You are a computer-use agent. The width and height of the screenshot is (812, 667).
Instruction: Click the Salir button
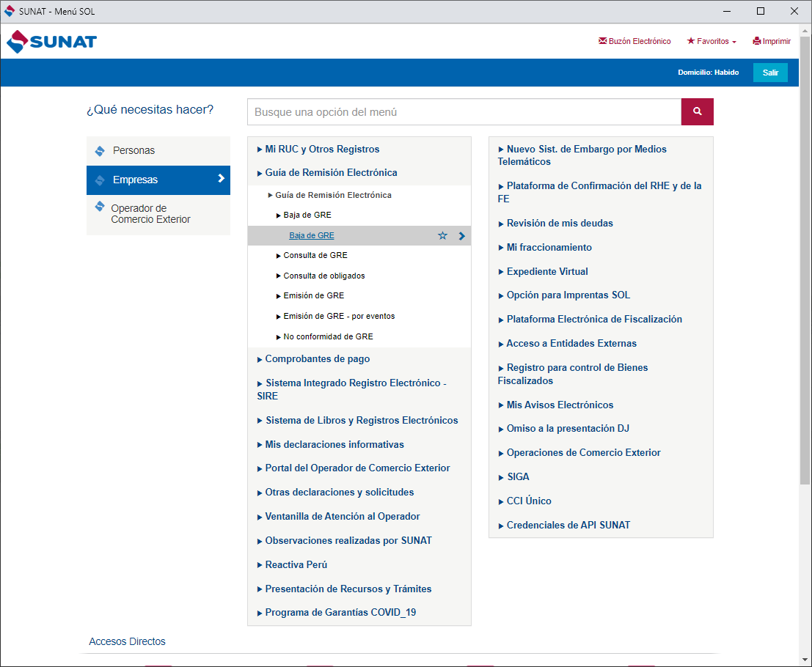770,73
